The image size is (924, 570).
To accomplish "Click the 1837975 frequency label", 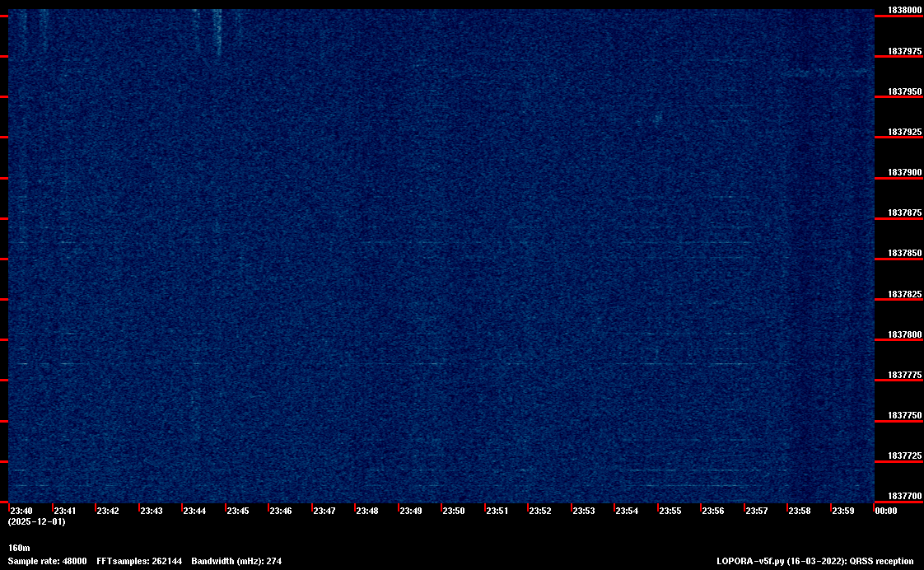I will tap(904, 51).
